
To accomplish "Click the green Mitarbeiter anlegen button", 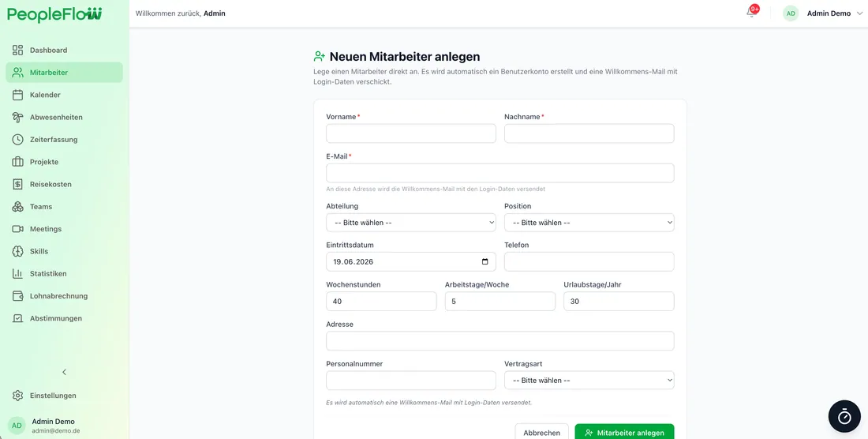I will (624, 433).
